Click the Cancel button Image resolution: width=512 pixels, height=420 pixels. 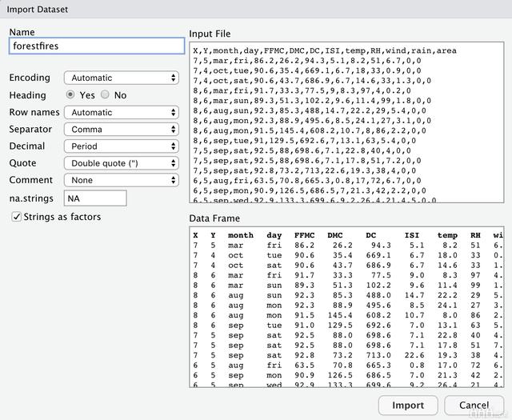[474, 406]
